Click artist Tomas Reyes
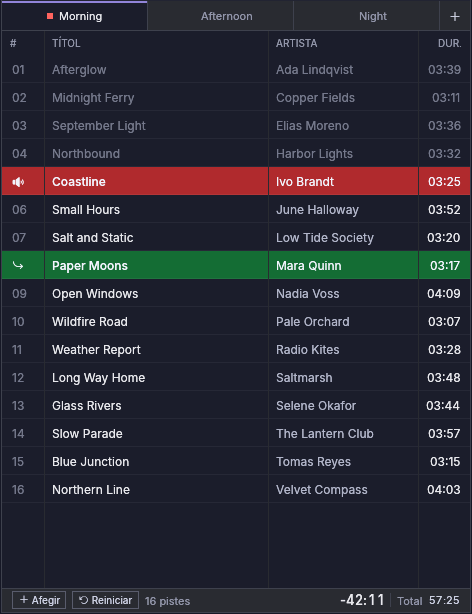This screenshot has height=614, width=472. [x=313, y=462]
